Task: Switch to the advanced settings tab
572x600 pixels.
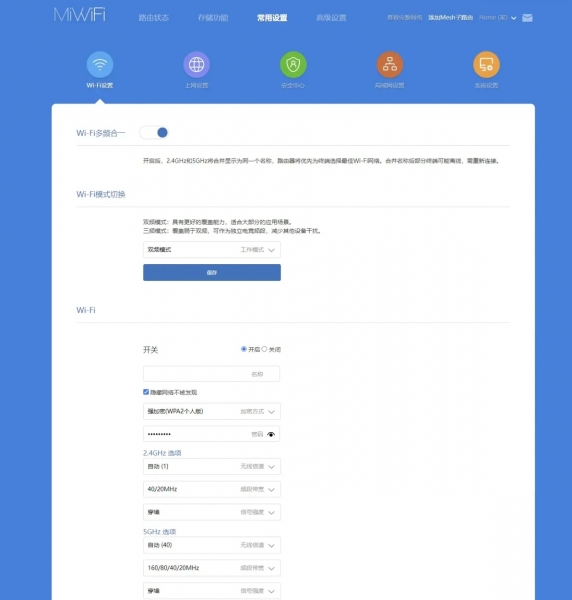Action: pyautogui.click(x=331, y=18)
